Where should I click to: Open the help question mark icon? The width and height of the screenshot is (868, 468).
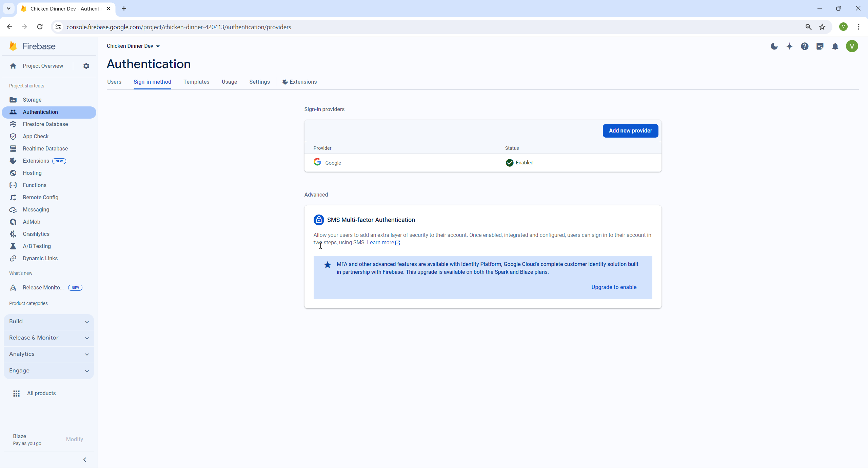coord(805,46)
